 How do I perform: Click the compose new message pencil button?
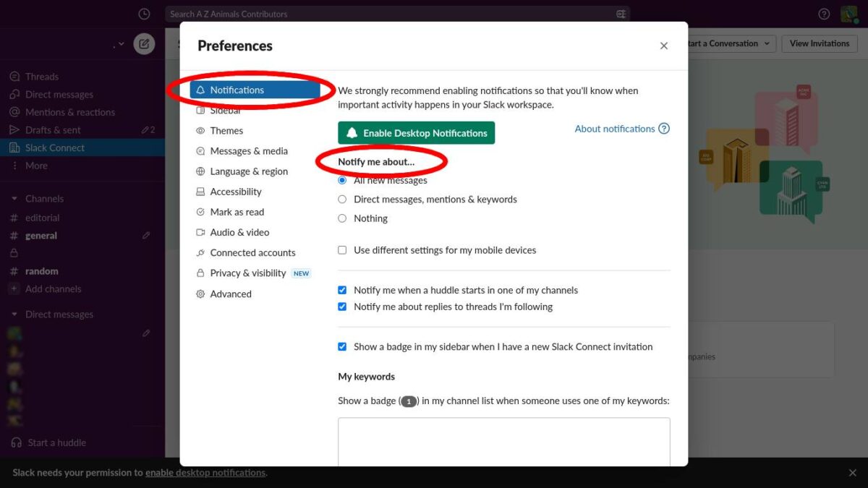[144, 43]
